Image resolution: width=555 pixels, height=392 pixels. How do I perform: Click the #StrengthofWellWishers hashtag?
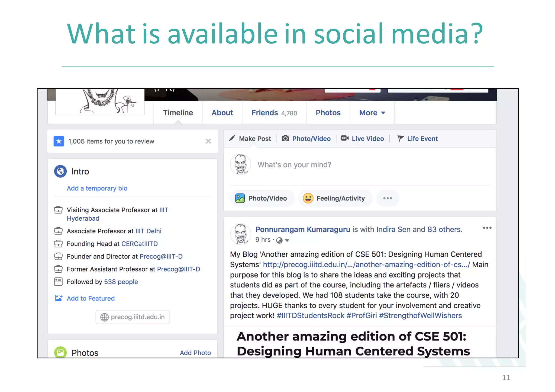point(420,316)
